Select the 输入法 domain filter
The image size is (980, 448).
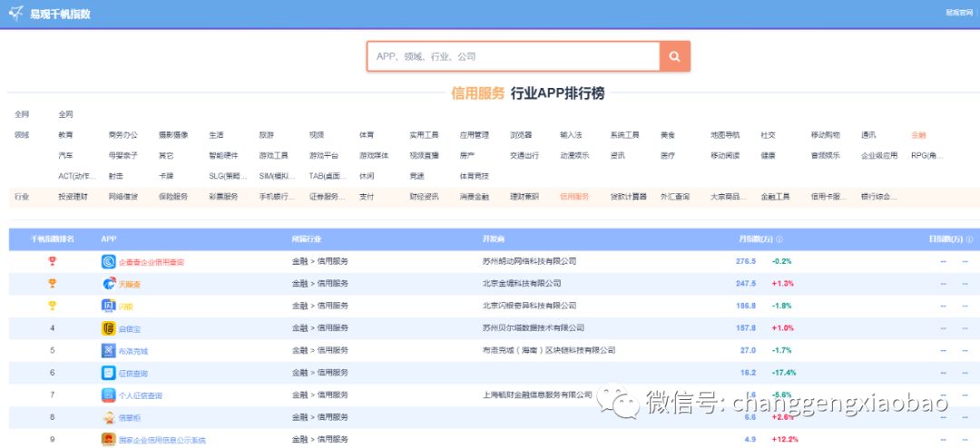point(571,135)
